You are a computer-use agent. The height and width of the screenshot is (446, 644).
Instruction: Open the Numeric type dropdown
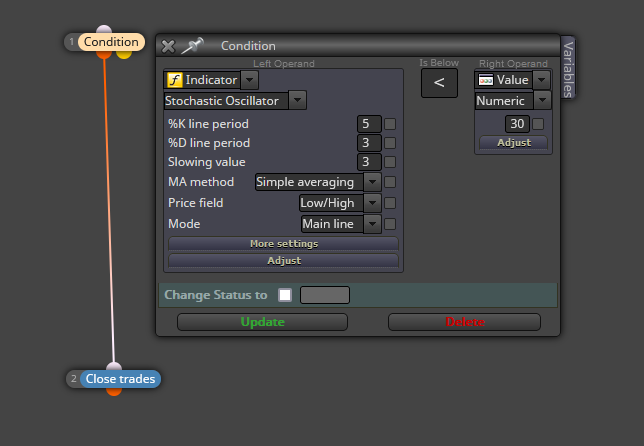click(542, 100)
